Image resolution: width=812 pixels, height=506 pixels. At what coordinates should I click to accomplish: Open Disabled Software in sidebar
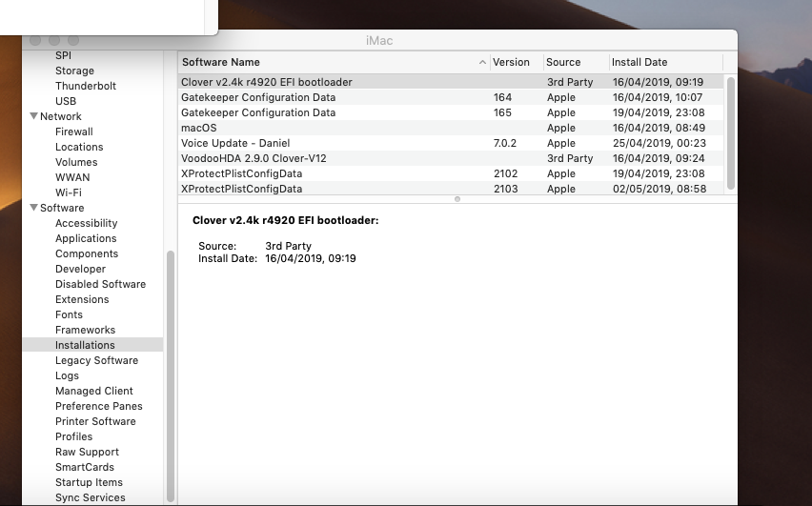click(x=100, y=284)
